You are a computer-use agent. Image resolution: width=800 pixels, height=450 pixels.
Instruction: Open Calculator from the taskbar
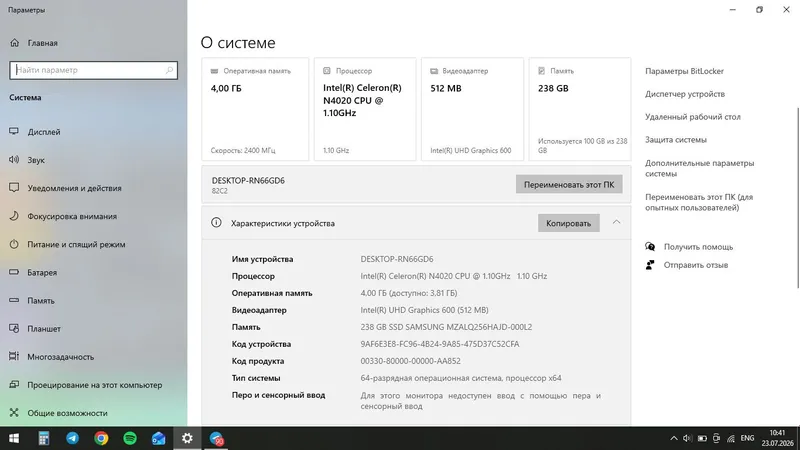click(x=43, y=438)
